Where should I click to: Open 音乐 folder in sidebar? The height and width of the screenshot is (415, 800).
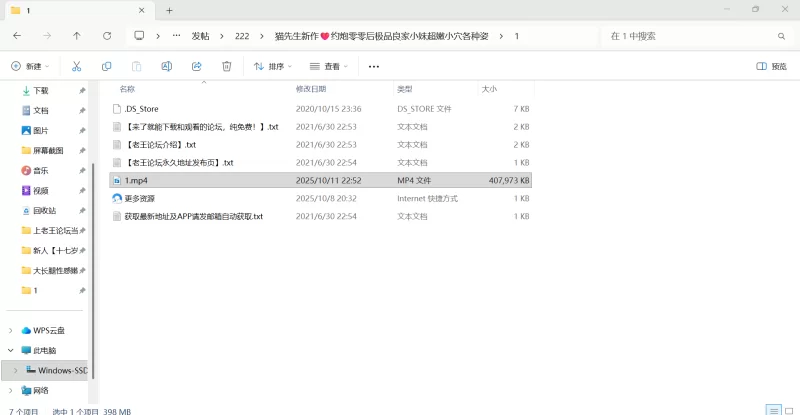(40, 170)
